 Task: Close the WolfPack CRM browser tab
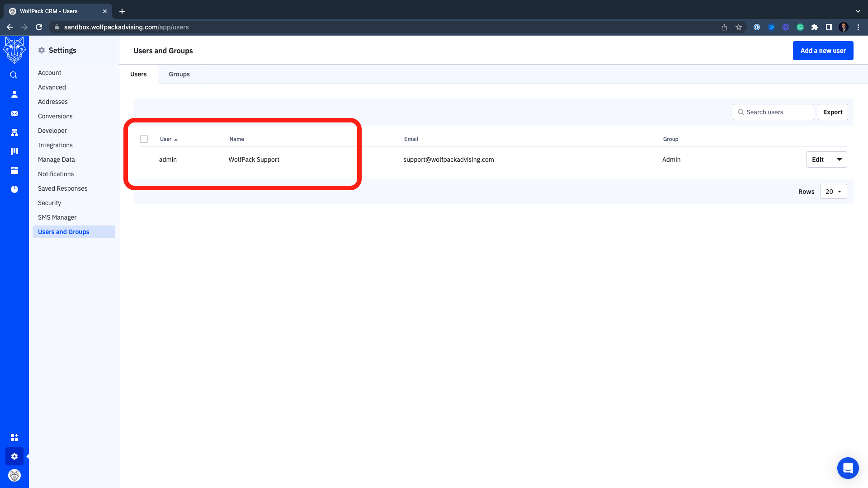(x=105, y=11)
